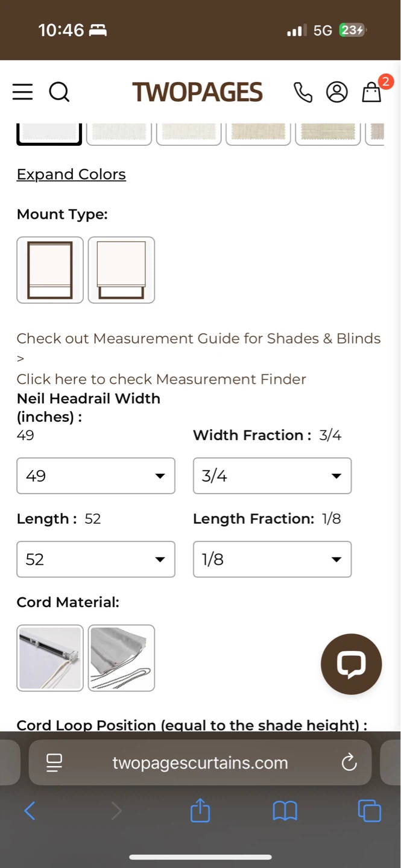Image resolution: width=401 pixels, height=868 pixels.
Task: Tap the search magnifier icon
Action: (x=59, y=92)
